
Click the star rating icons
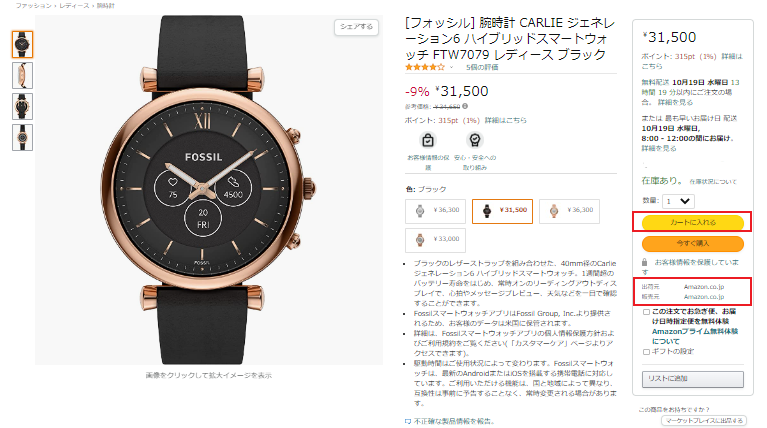click(424, 67)
